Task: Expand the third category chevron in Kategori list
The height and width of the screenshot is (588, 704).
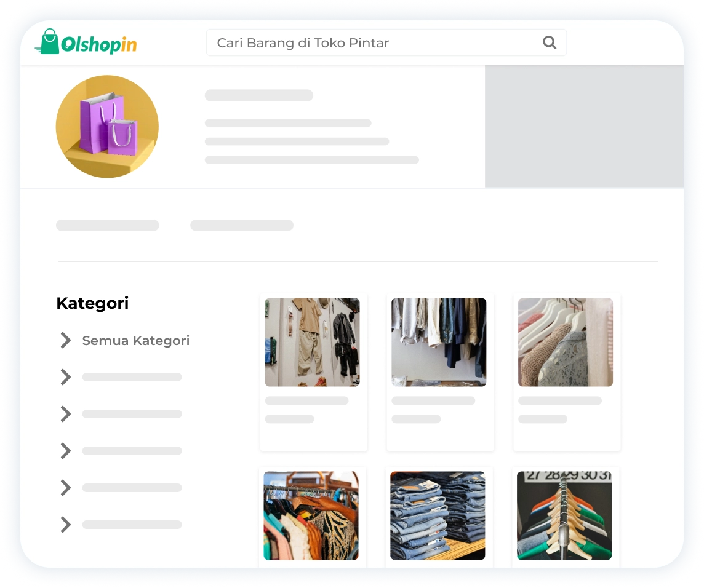Action: pos(66,414)
